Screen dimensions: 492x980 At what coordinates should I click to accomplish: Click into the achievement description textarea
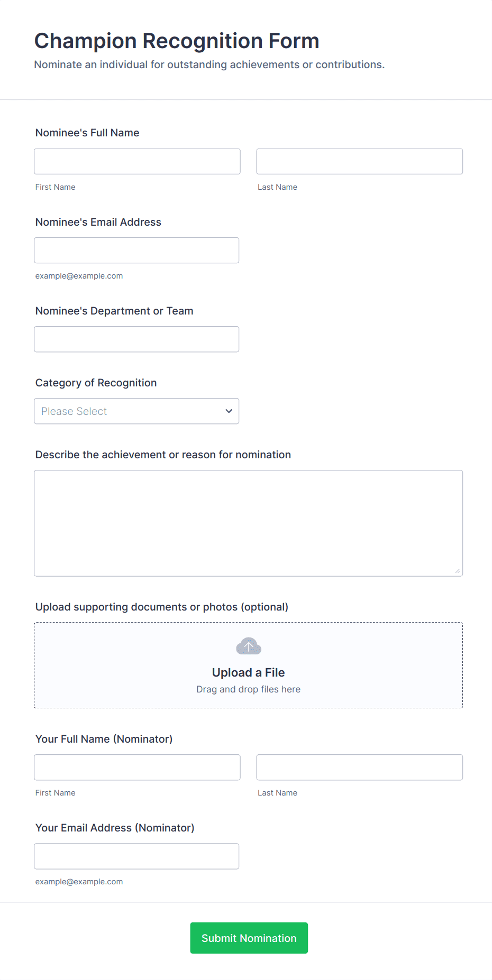click(248, 523)
